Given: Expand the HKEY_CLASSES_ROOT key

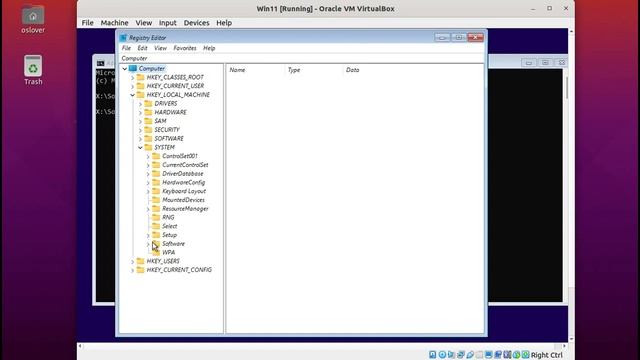Looking at the screenshot, I should point(132,78).
